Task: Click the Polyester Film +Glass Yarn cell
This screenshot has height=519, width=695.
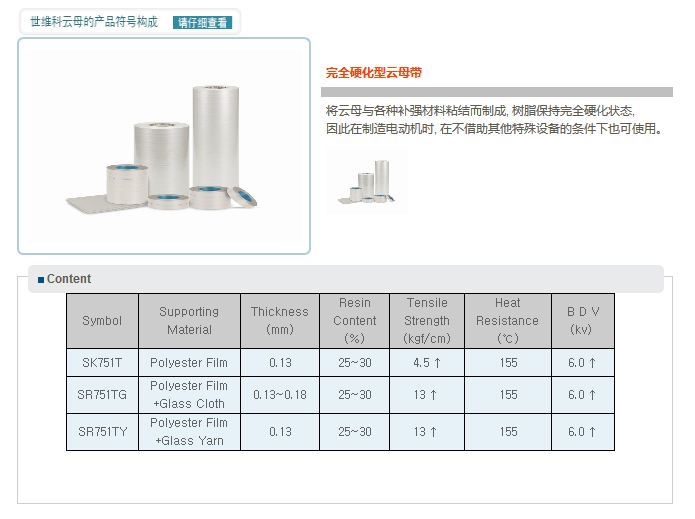Action: pos(189,432)
